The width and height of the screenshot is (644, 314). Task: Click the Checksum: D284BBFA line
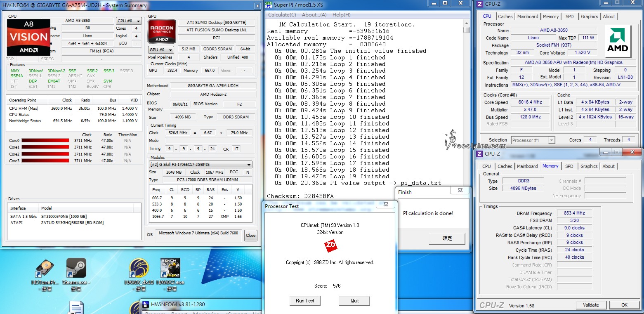click(x=300, y=196)
